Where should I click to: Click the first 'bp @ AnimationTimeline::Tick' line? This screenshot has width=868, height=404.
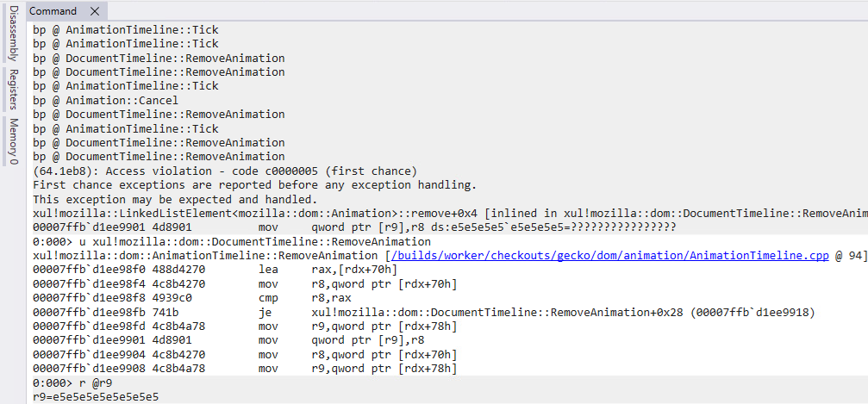click(126, 29)
